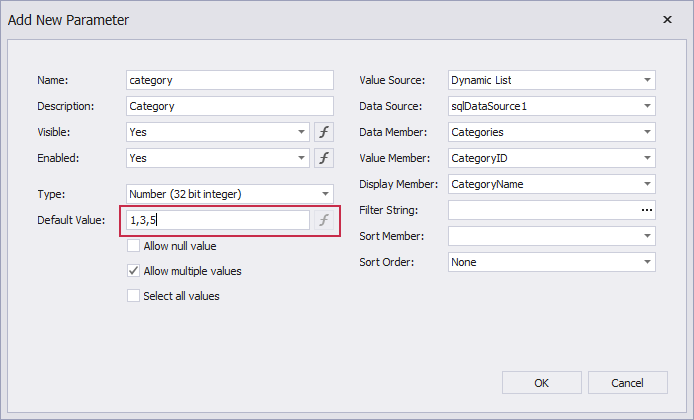Click the expression button beside Enabled
Image resolution: width=694 pixels, height=420 pixels.
(x=324, y=158)
